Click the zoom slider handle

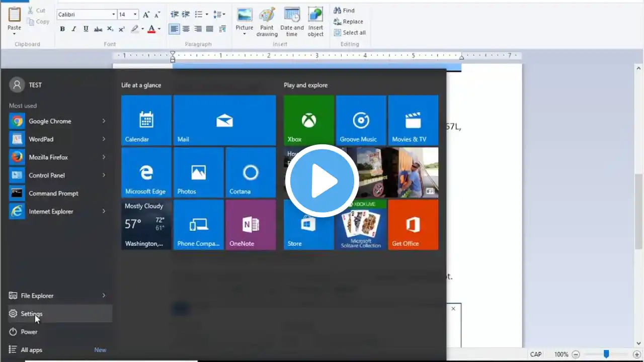coord(606,354)
